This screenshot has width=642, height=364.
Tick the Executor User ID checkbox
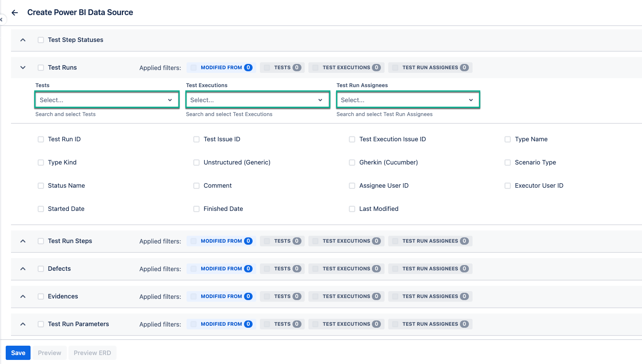508,186
